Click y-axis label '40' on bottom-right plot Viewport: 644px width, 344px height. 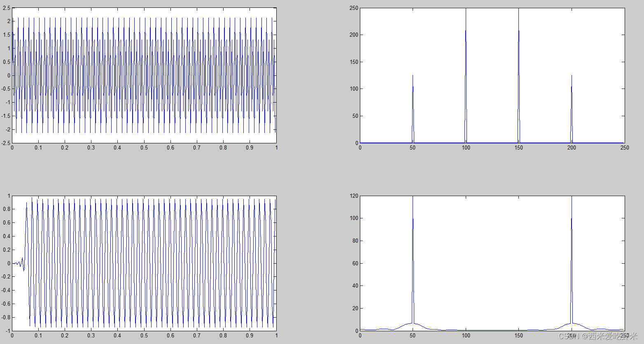click(355, 285)
